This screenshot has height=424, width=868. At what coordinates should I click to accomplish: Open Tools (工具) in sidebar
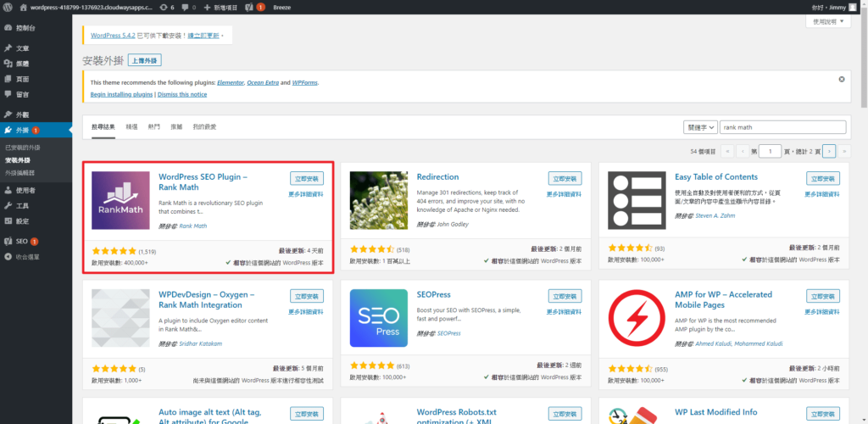(x=36, y=206)
